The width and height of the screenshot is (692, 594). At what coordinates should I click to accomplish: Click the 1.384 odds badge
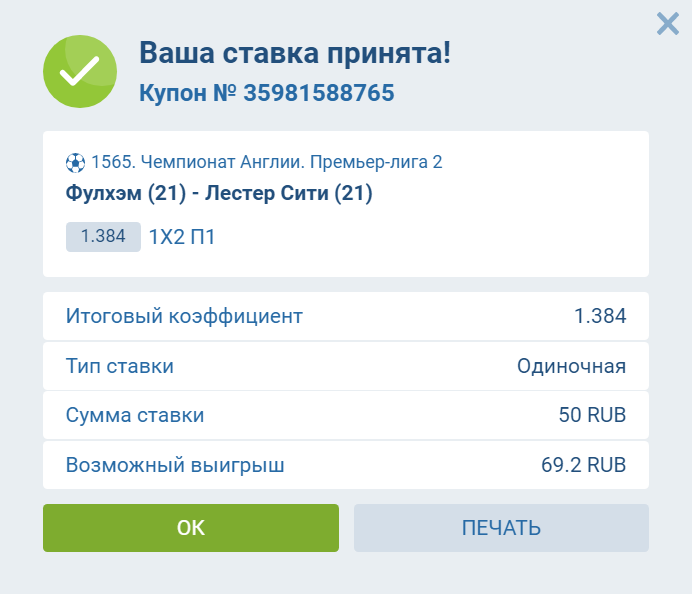click(x=103, y=237)
